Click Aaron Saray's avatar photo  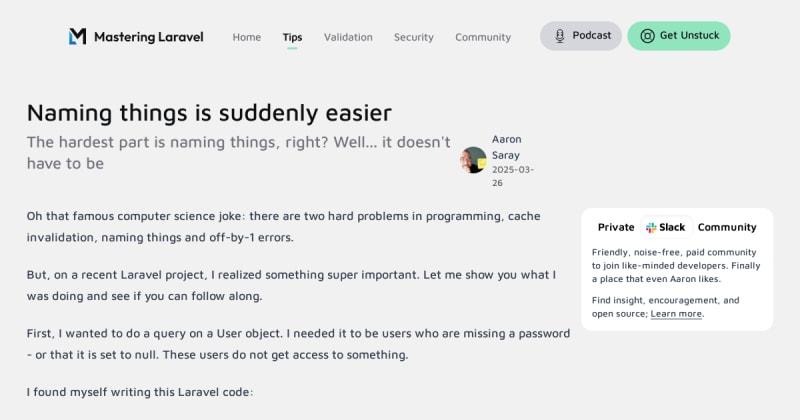473,161
